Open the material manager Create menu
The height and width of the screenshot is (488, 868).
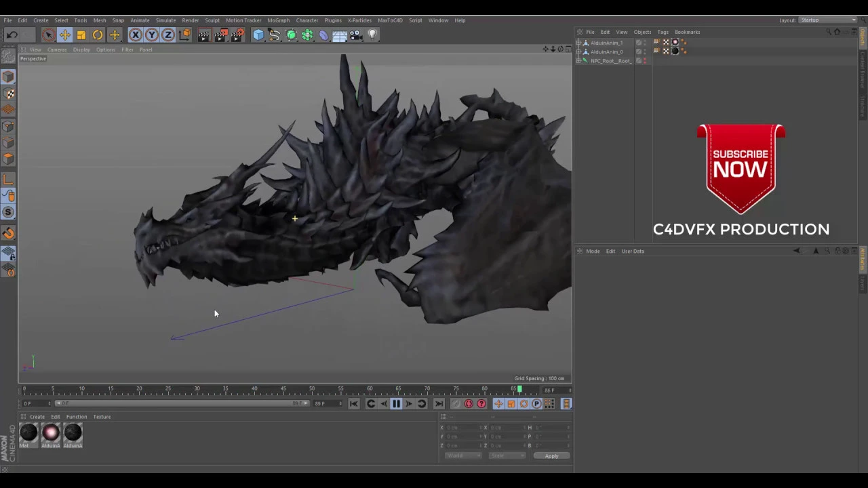[37, 417]
